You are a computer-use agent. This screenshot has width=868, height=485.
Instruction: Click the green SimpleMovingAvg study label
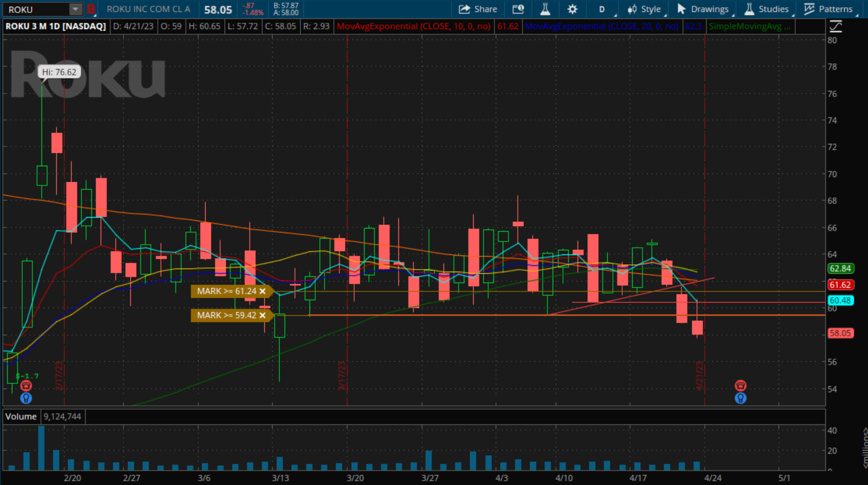[x=750, y=26]
